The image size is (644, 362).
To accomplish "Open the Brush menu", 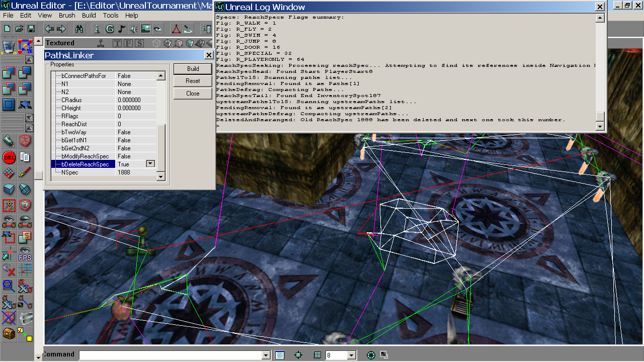I will click(x=67, y=16).
